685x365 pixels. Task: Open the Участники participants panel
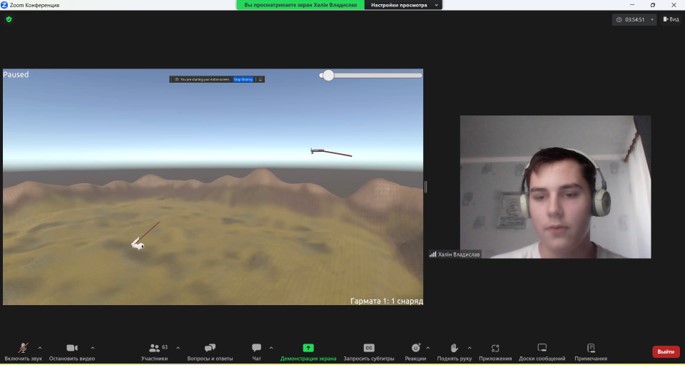coord(154,348)
